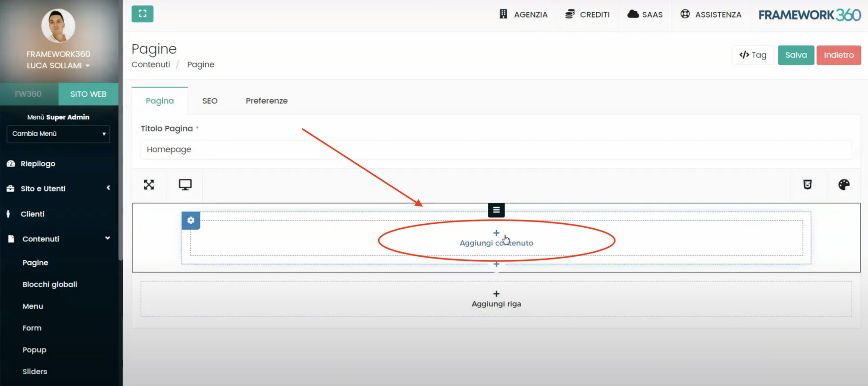
Task: Click the Tag button
Action: [x=753, y=55]
